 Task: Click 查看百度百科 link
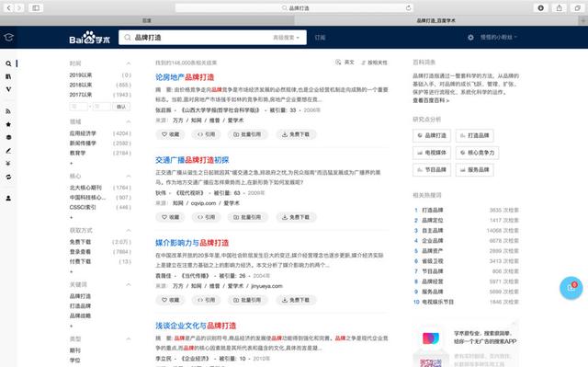(x=431, y=100)
